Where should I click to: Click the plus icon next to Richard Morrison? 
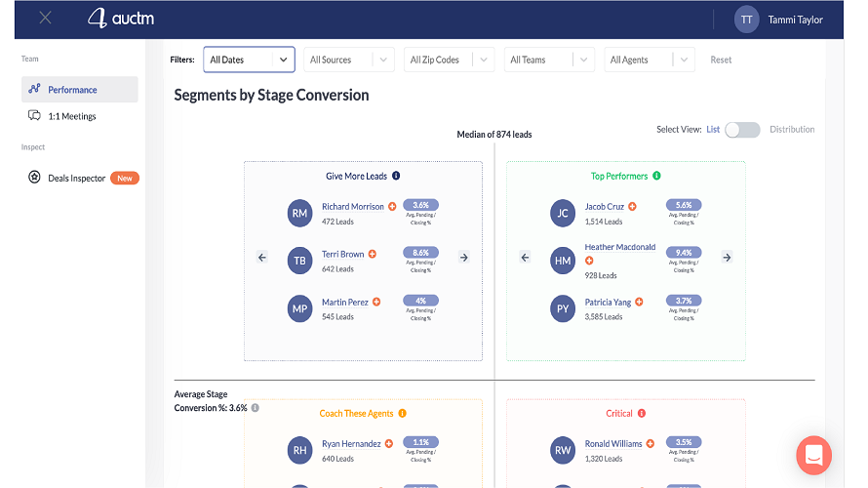pos(392,207)
